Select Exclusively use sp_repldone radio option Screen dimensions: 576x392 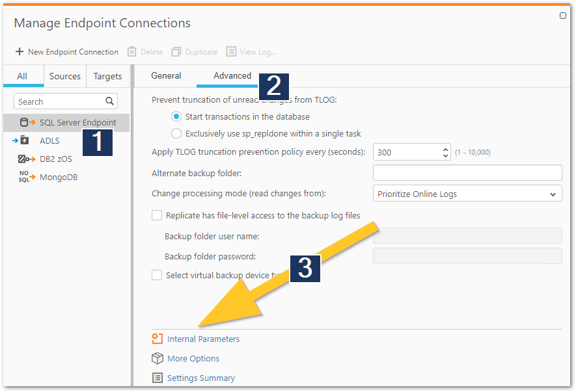pos(176,133)
